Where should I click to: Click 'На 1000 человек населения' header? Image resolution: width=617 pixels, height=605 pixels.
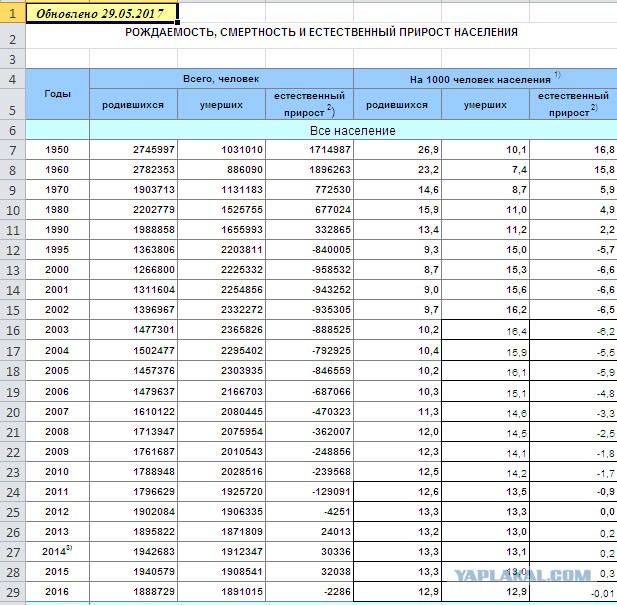(x=485, y=79)
